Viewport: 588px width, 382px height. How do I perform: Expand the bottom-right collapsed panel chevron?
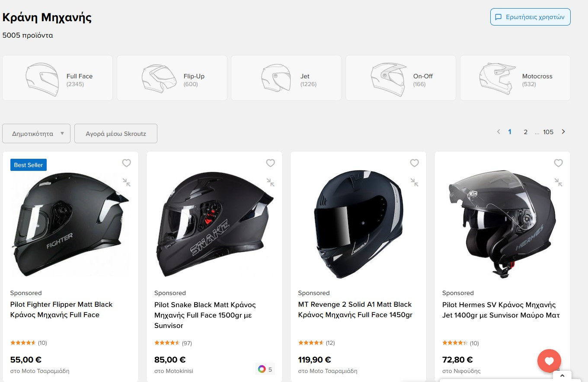562,376
